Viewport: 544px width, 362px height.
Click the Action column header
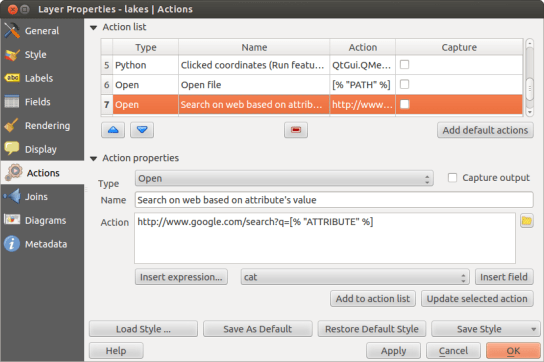363,47
